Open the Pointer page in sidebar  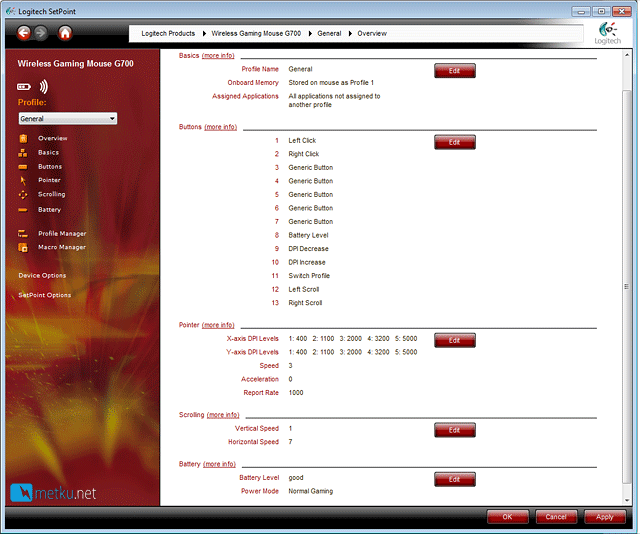49,180
